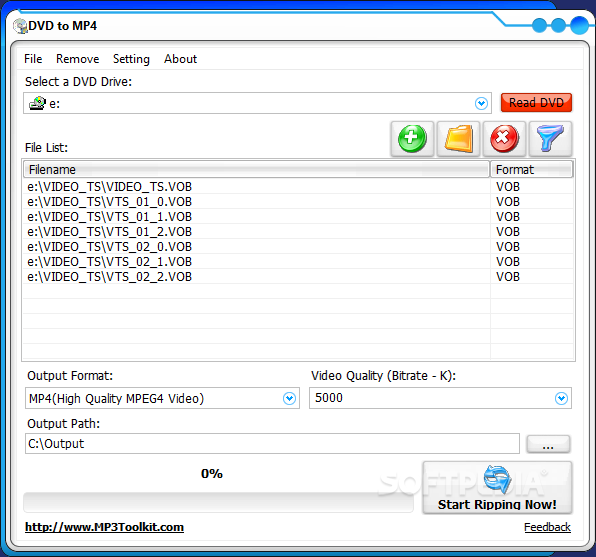
Task: Expand the Video Quality bitrate dropdown arrow
Action: click(561, 398)
